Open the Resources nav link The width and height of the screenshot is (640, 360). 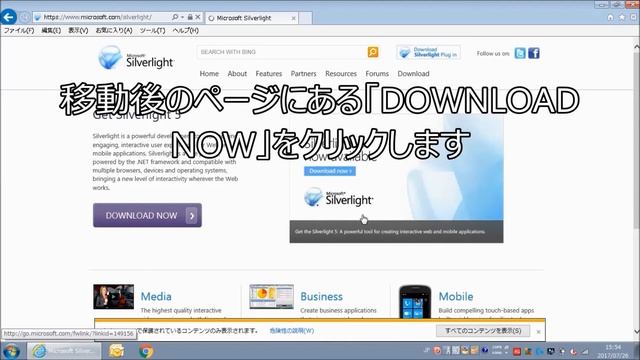[x=341, y=73]
